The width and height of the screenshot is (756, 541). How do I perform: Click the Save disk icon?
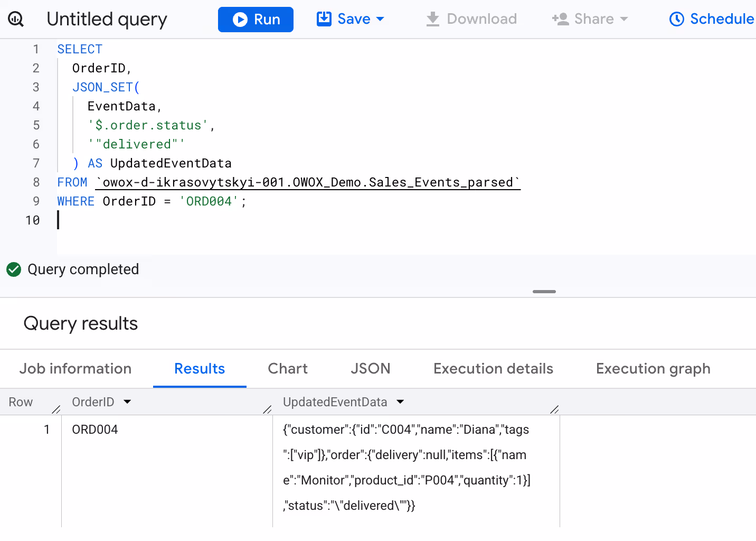coord(324,19)
